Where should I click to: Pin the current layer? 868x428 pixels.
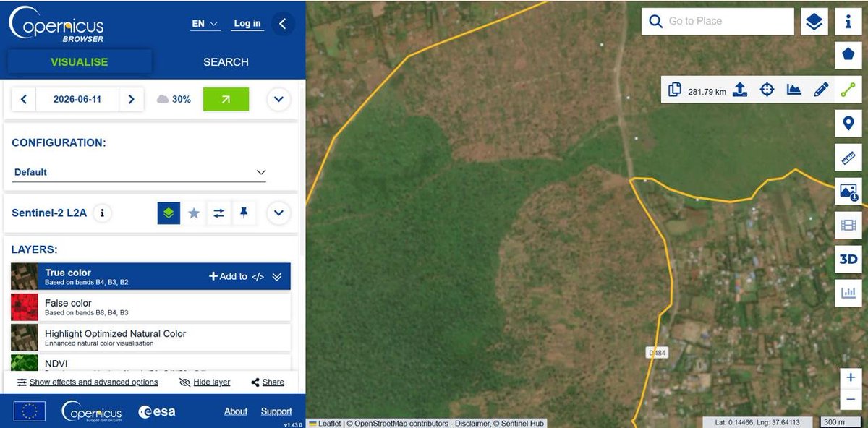[x=244, y=213]
